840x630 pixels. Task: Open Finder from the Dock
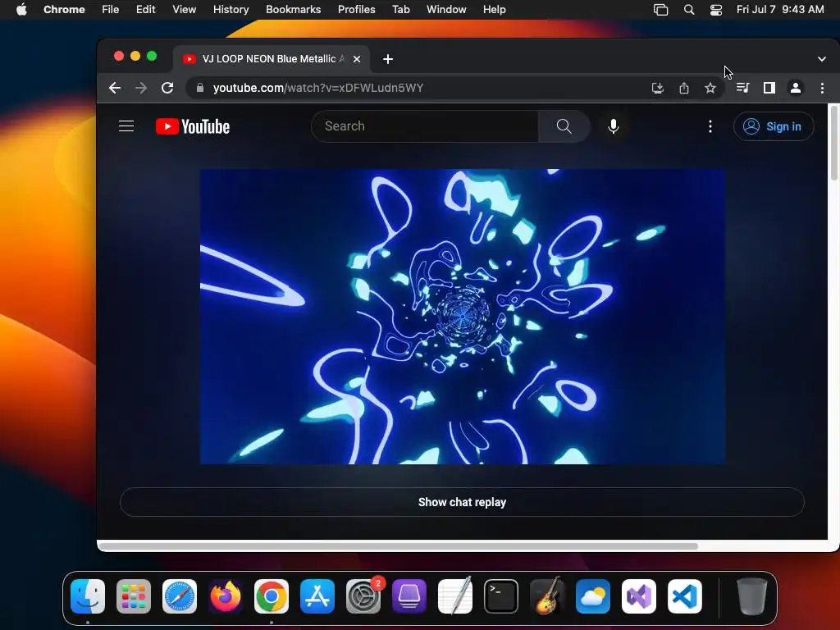pos(87,596)
